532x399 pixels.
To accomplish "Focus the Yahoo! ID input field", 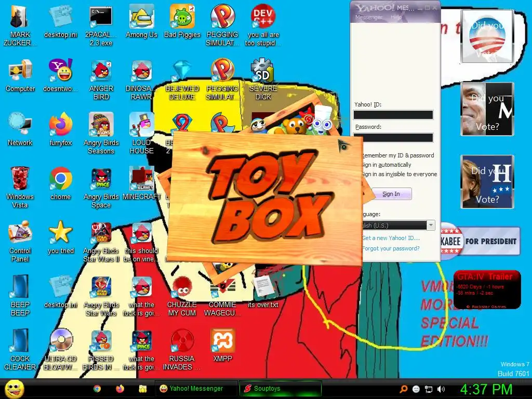I will [x=393, y=115].
